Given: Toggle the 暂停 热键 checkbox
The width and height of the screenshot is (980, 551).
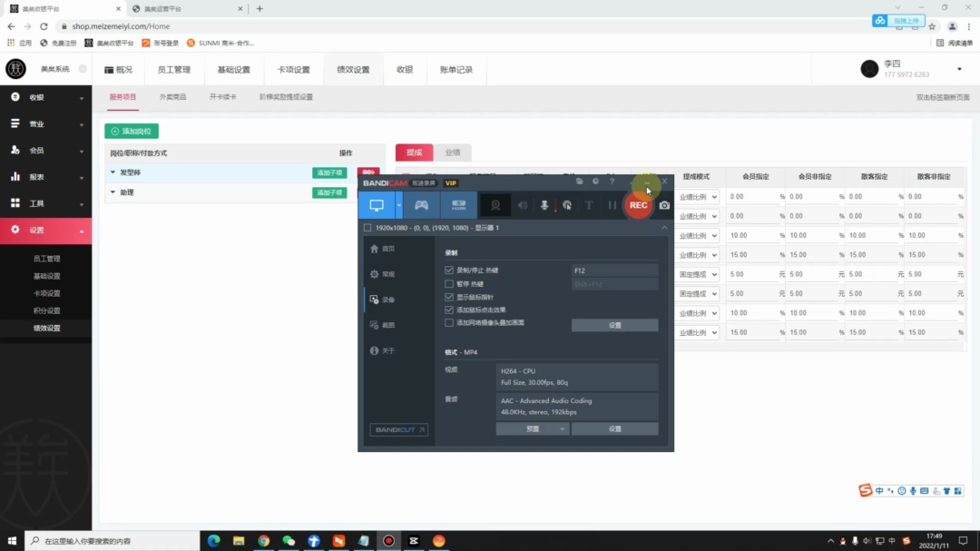Looking at the screenshot, I should point(449,284).
